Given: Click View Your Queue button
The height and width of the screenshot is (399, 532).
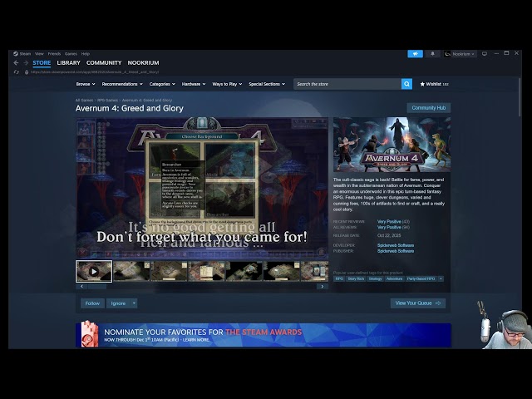Looking at the screenshot, I should click(418, 303).
